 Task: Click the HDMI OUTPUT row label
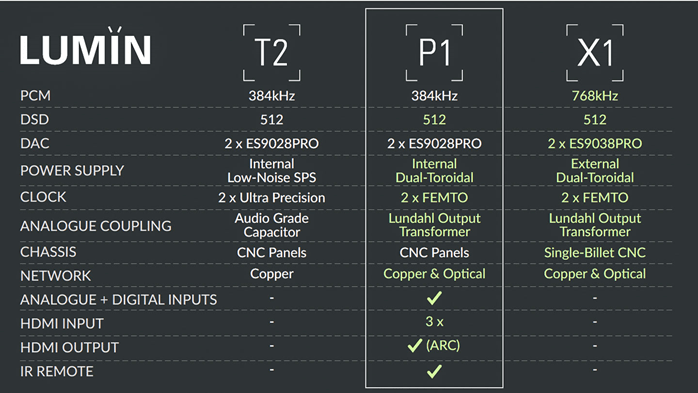click(69, 347)
